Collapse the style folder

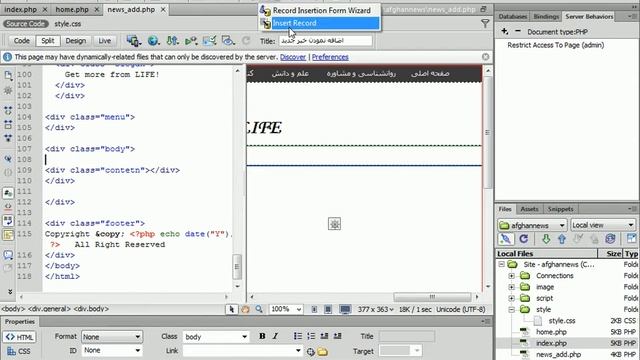click(511, 310)
